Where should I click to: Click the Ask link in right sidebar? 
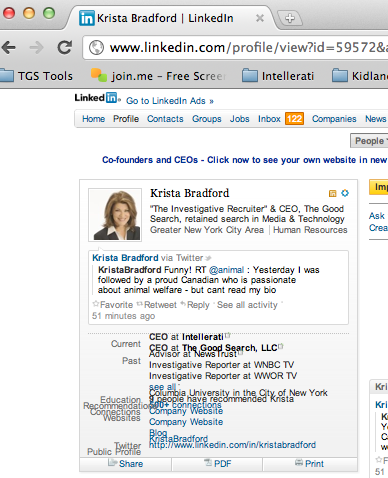(377, 216)
